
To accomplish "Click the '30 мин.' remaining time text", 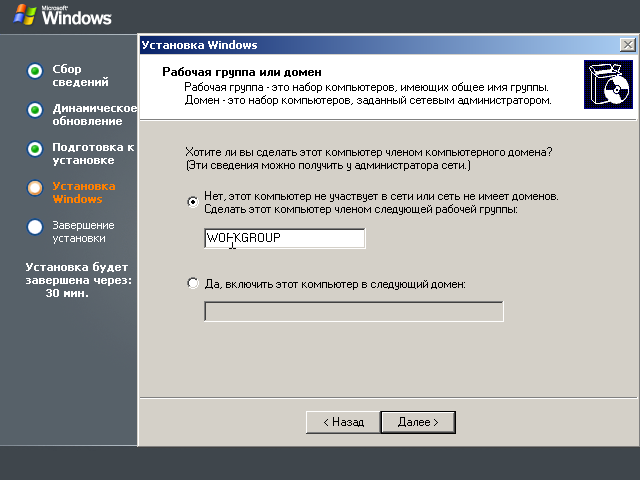I will [67, 293].
